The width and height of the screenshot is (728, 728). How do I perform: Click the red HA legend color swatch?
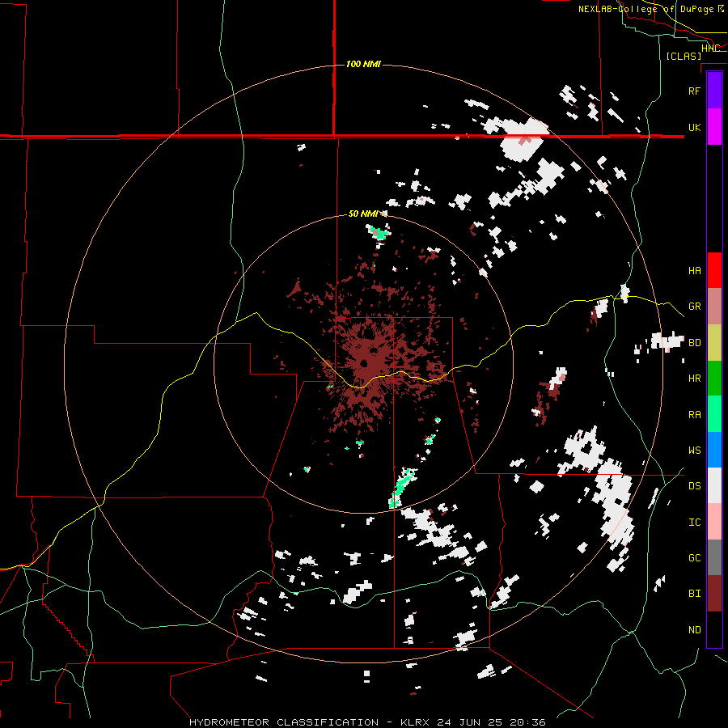pos(714,270)
